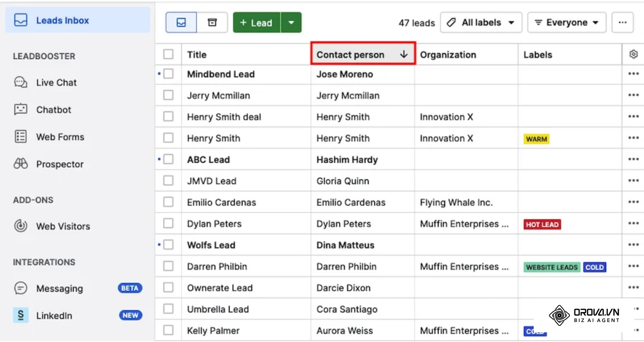This screenshot has width=644, height=342.
Task: Open row actions for Wolfs Lead
Action: coord(634,245)
